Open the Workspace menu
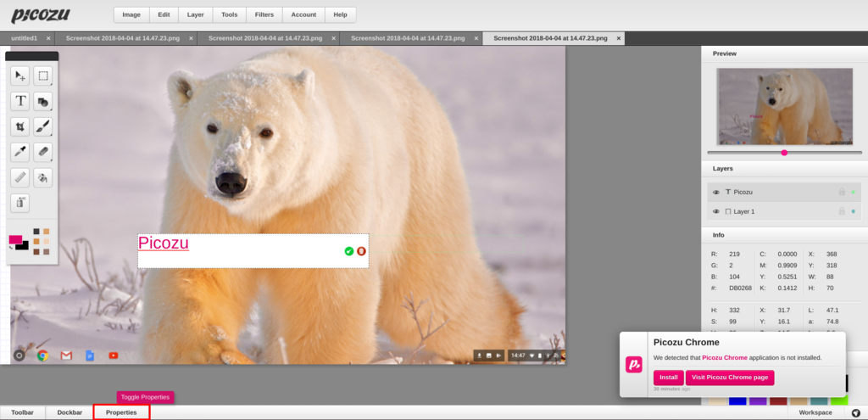The width and height of the screenshot is (868, 420). tap(815, 413)
